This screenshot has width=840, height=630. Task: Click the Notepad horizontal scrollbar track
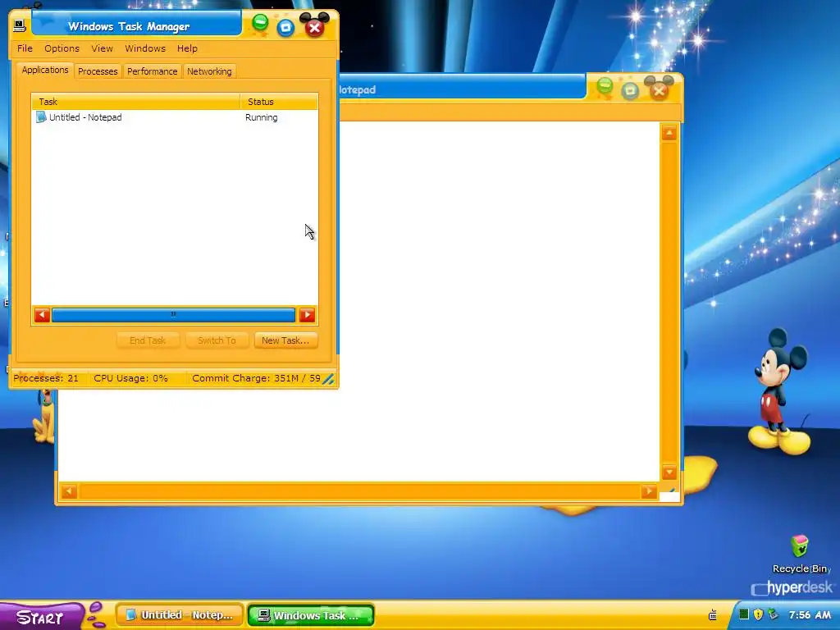point(359,491)
